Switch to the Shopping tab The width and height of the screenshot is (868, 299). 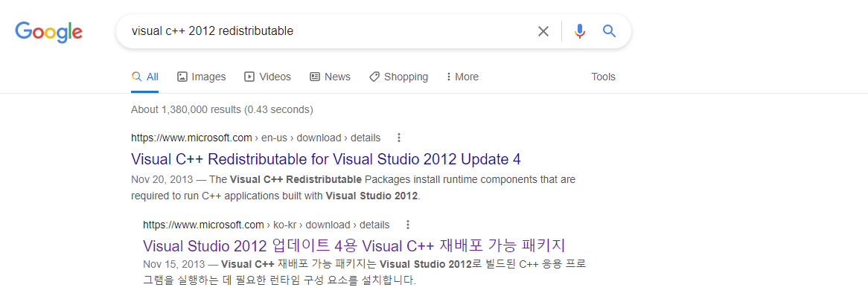coord(398,77)
